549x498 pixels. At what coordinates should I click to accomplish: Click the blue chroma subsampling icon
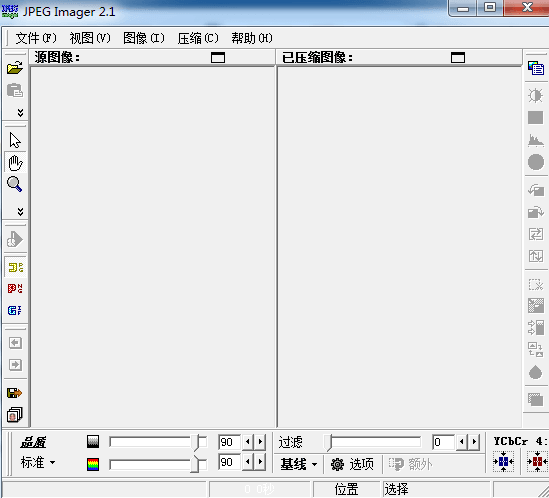click(x=503, y=462)
